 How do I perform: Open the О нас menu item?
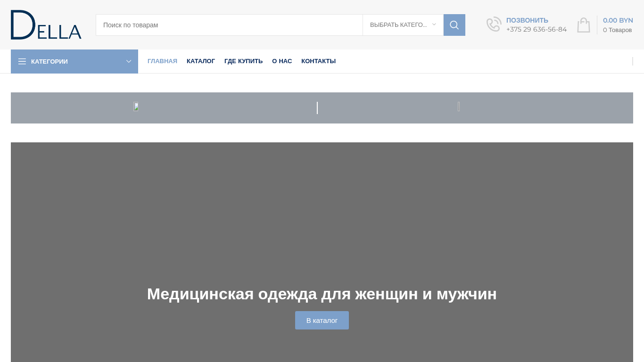click(282, 61)
